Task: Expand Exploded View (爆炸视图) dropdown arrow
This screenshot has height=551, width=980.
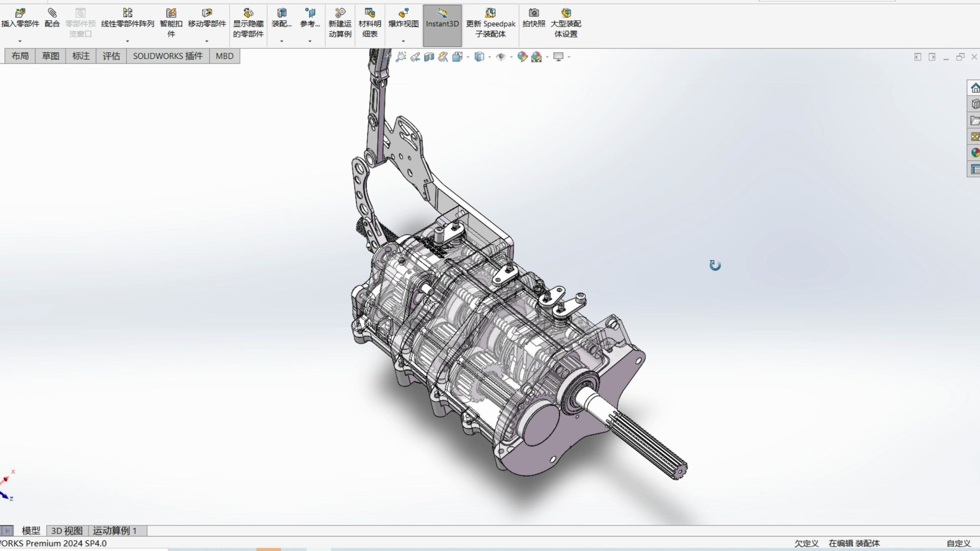Action: (403, 41)
